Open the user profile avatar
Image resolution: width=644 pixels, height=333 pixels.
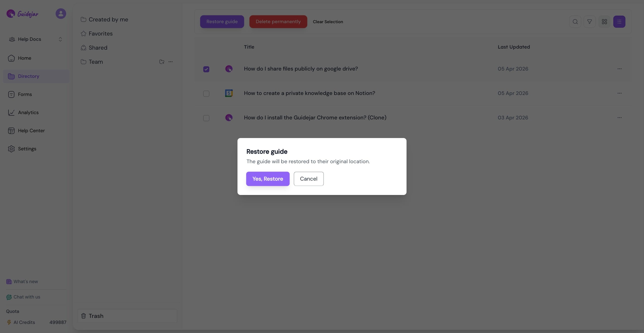click(x=61, y=14)
